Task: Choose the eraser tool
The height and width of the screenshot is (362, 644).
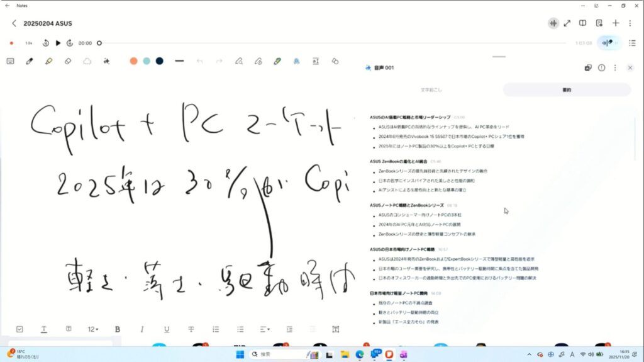Action: pos(68,61)
